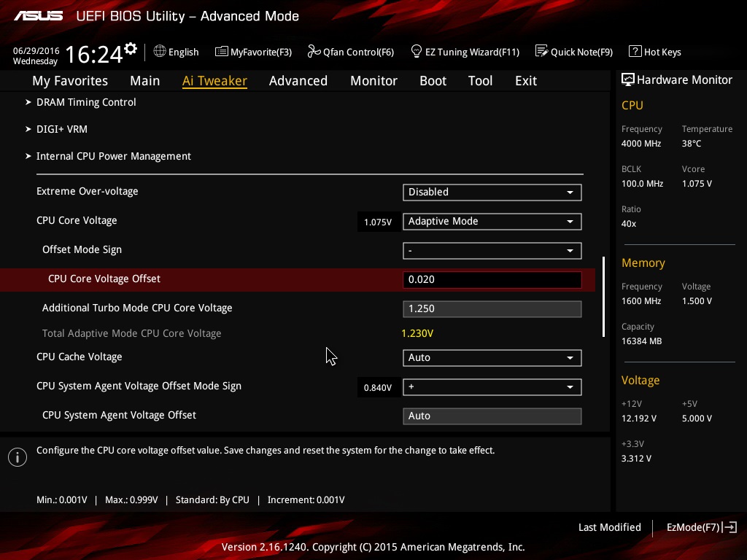747x560 pixels.
Task: Click EZ Tuning Wizard(F11) label
Action: tap(472, 52)
